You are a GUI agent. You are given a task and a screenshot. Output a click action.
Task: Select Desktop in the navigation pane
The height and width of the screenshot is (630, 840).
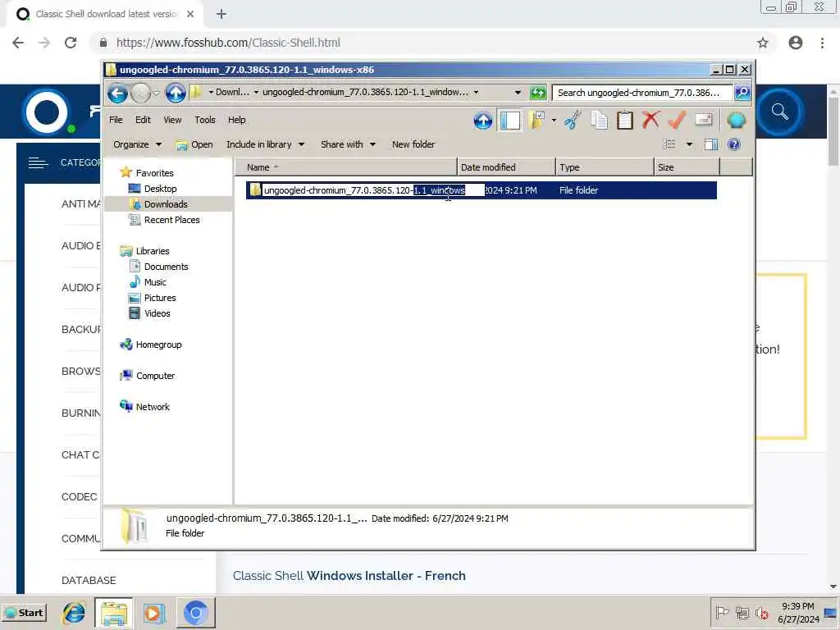[160, 189]
